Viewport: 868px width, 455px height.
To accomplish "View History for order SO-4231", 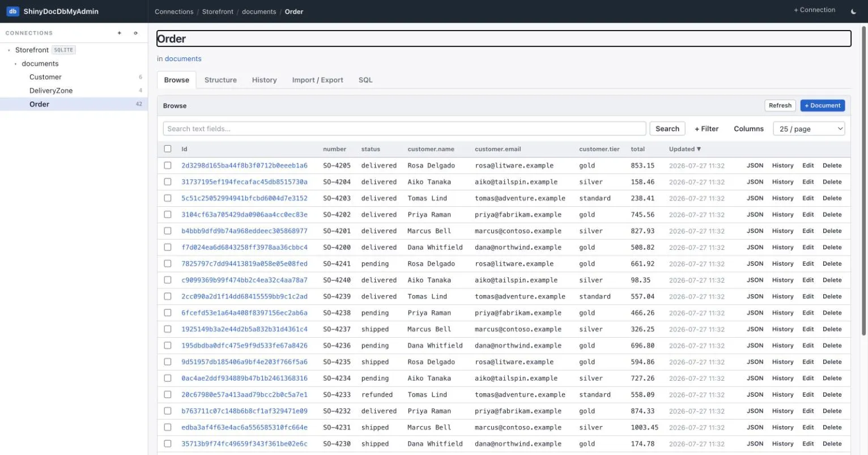I will coord(782,427).
